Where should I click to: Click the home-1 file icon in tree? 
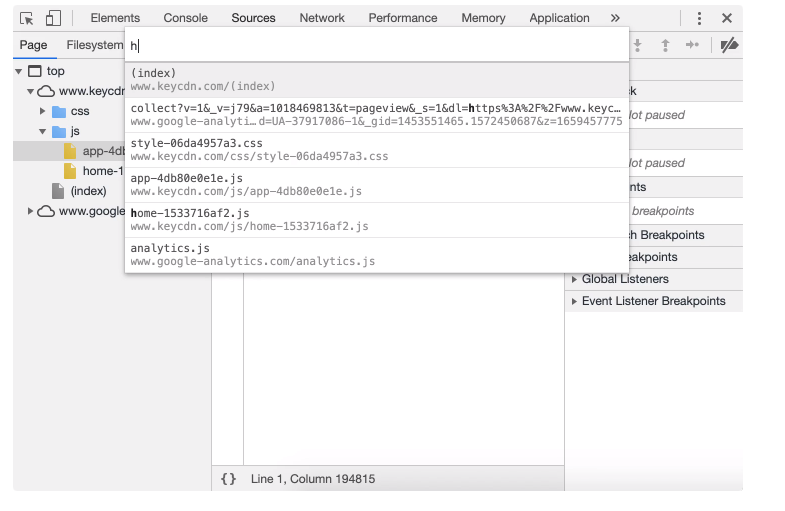pos(70,171)
